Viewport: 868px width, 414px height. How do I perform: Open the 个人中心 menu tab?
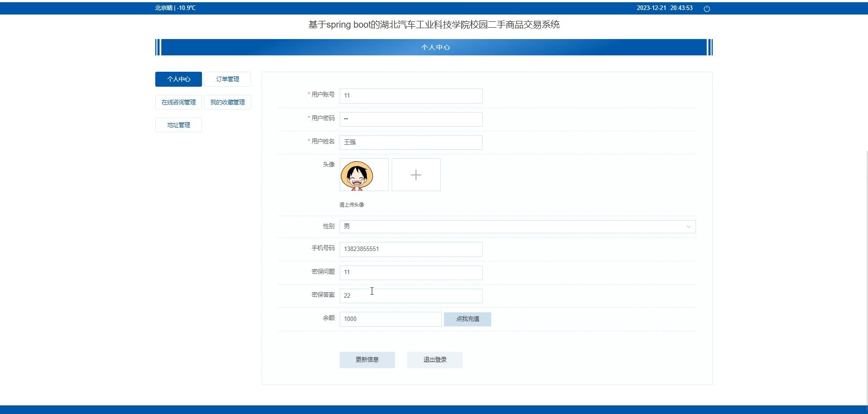pos(178,79)
